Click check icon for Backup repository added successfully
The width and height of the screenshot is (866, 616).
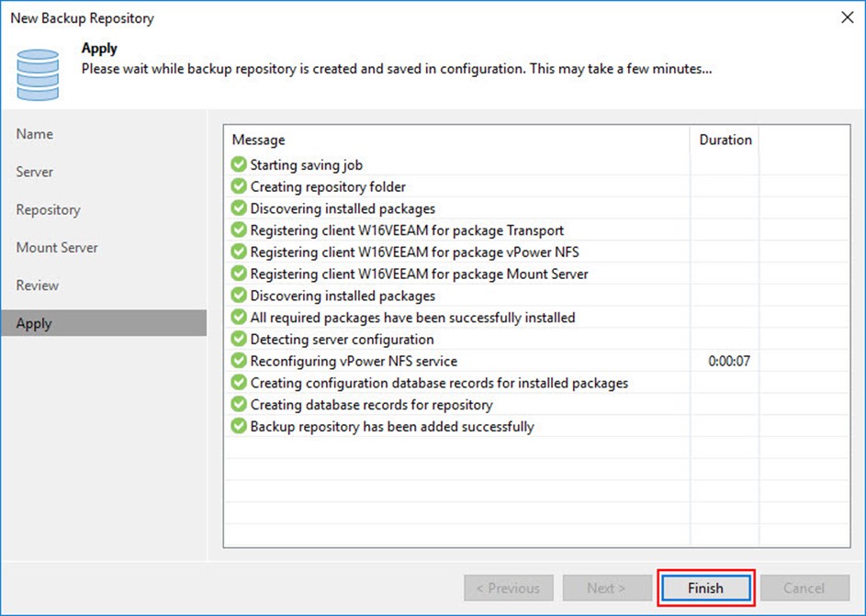(239, 427)
